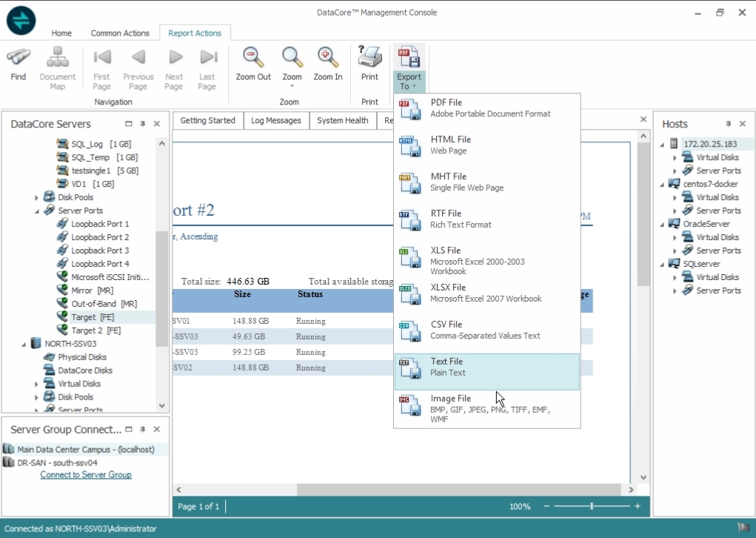The height and width of the screenshot is (538, 756).
Task: Click the Find binoculars icon
Action: click(19, 58)
